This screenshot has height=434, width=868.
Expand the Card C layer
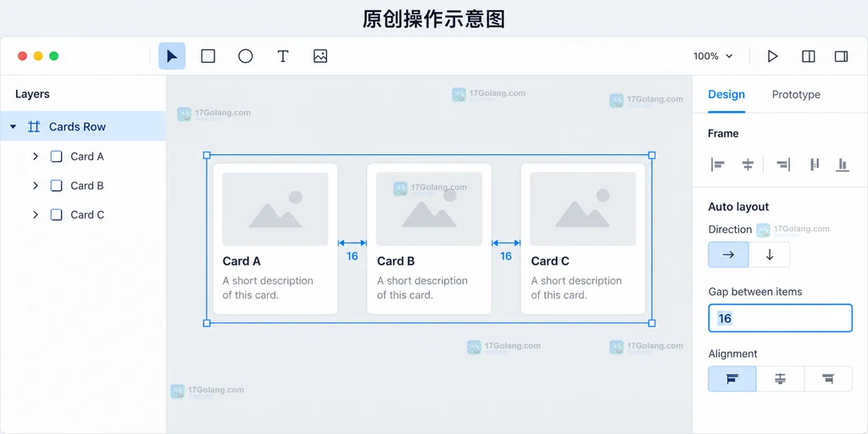(x=36, y=214)
